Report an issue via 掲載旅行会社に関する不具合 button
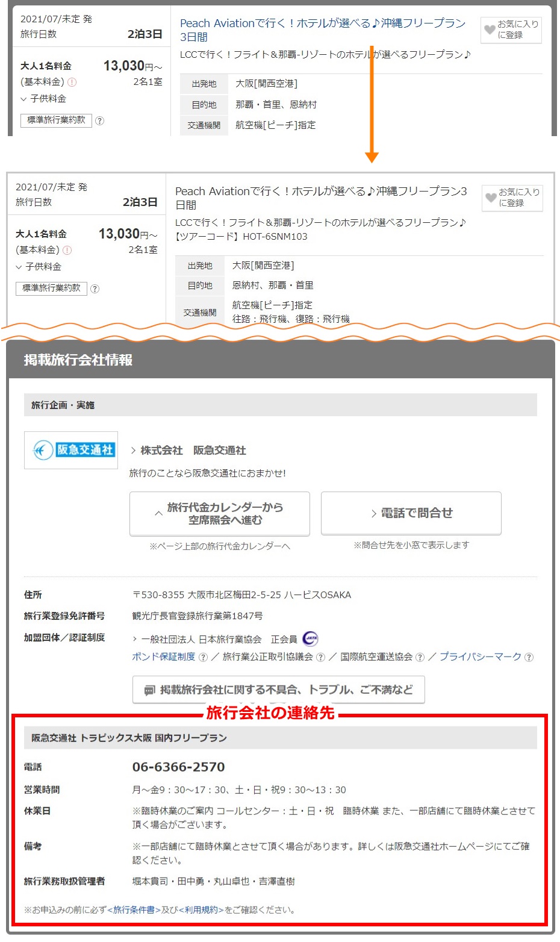 tap(279, 690)
